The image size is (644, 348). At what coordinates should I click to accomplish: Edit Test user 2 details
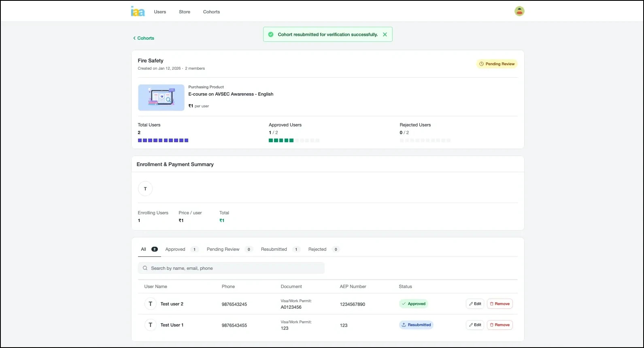pyautogui.click(x=475, y=304)
